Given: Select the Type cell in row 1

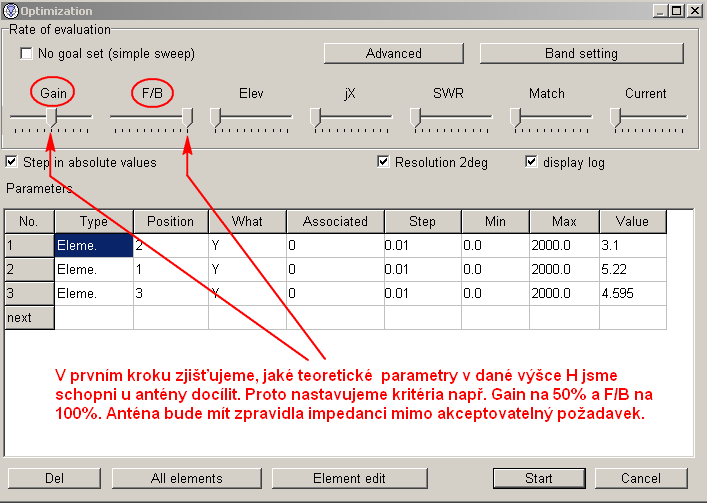Looking at the screenshot, I should (93, 244).
